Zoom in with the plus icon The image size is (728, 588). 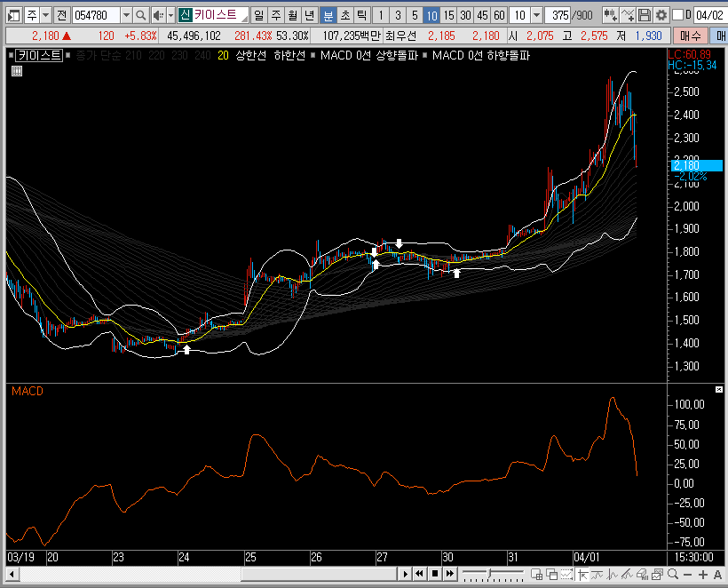coord(703,575)
